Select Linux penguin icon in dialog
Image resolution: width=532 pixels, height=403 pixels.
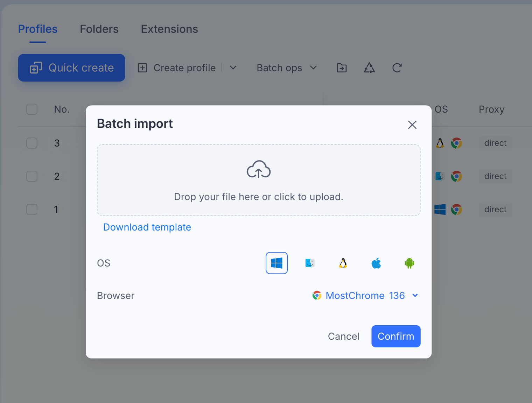343,263
